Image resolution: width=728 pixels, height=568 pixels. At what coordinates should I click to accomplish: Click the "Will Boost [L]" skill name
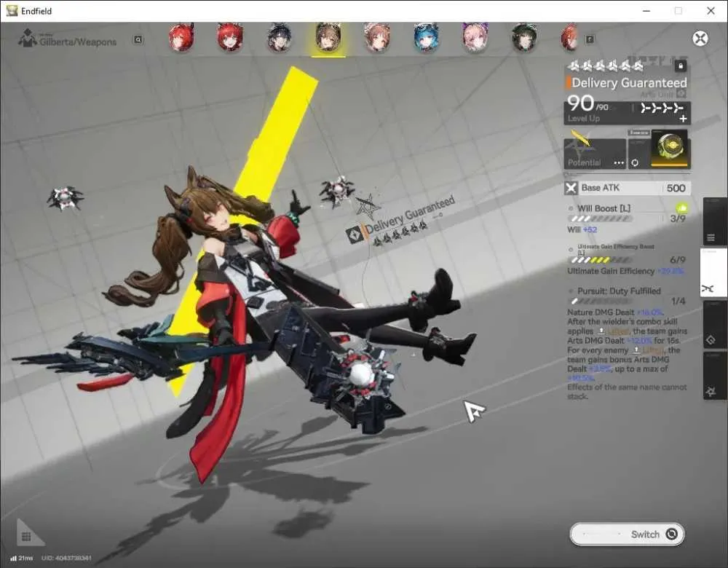(604, 208)
